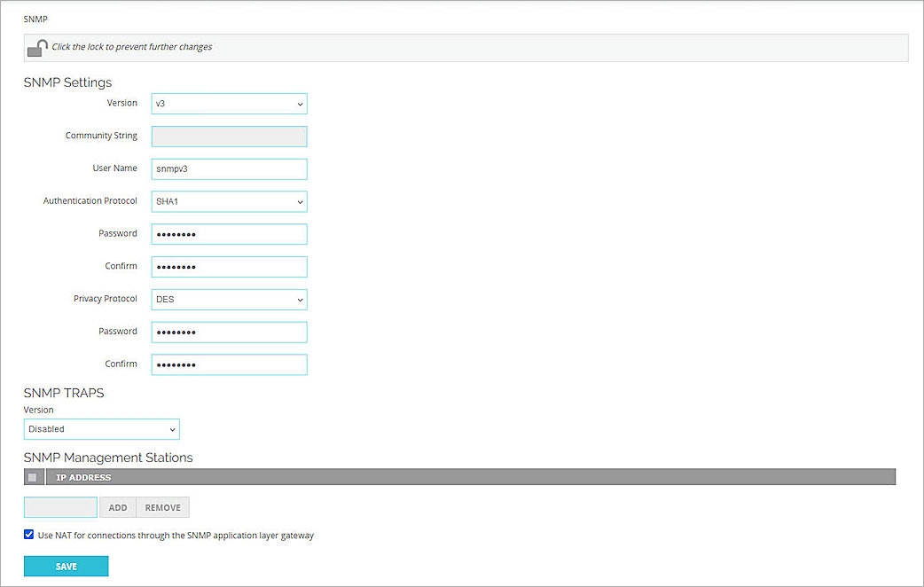
Task: Click the IP ADDRESS column header
Action: (x=84, y=477)
